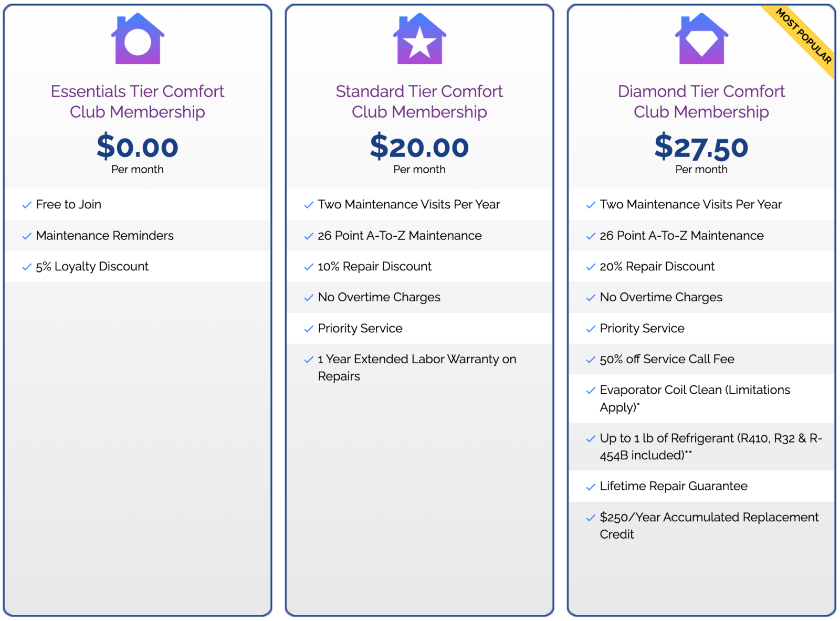Click the Diamond tier house diamond icon
The image size is (840, 621).
(701, 39)
